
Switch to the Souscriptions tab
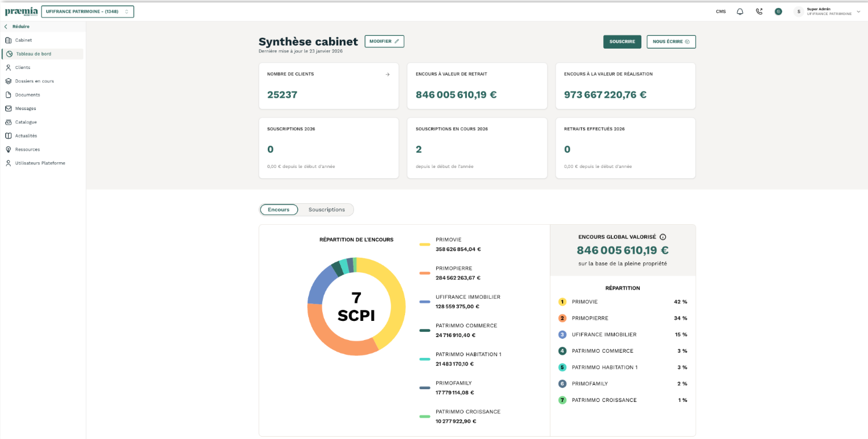pos(327,210)
